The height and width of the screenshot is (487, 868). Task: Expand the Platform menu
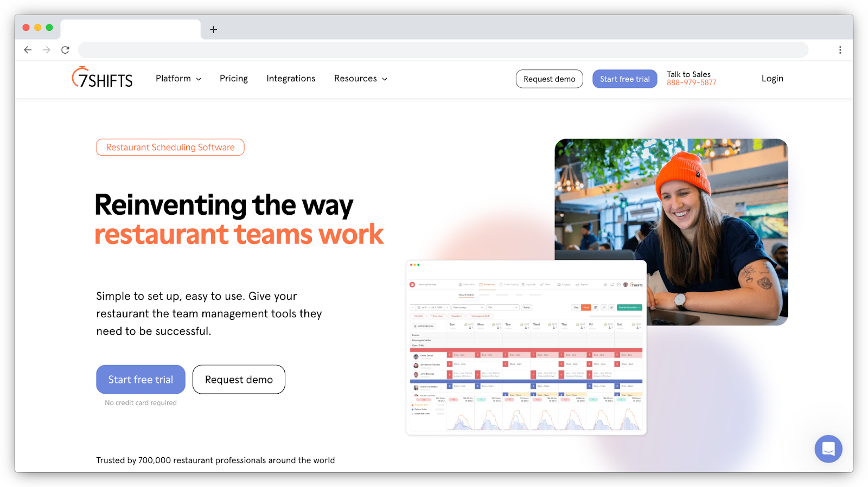[x=178, y=79]
